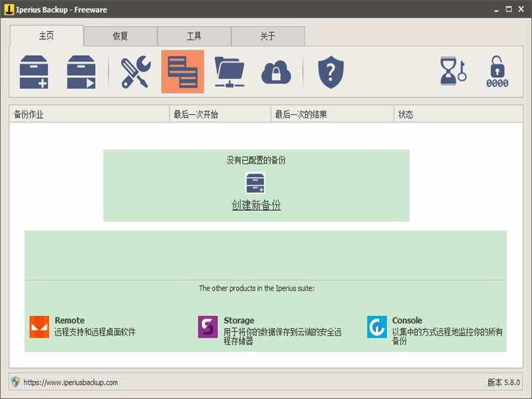Image resolution: width=532 pixels, height=399 pixels.
Task: Open the network folder icon
Action: 229,72
